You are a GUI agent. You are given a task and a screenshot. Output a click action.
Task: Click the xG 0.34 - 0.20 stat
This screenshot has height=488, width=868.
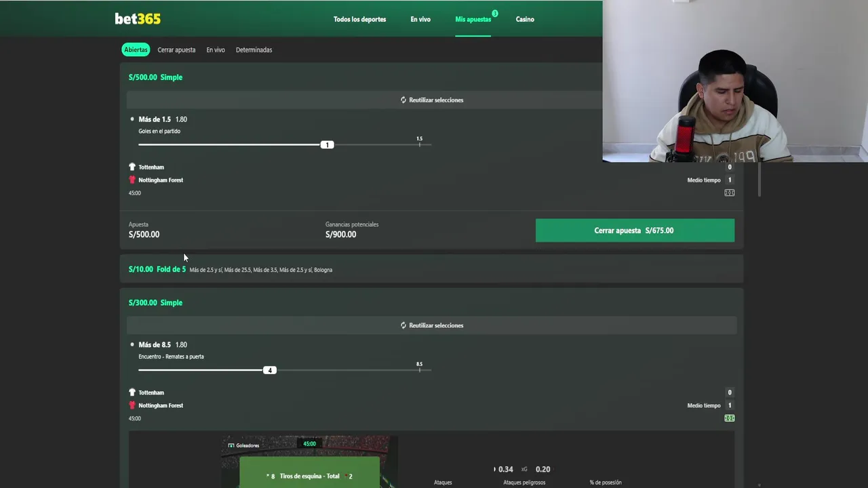click(524, 469)
